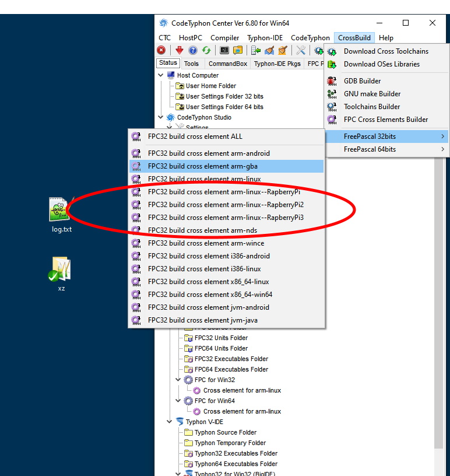Switch to the CommandBox tab
This screenshot has height=476, width=450.
(227, 64)
